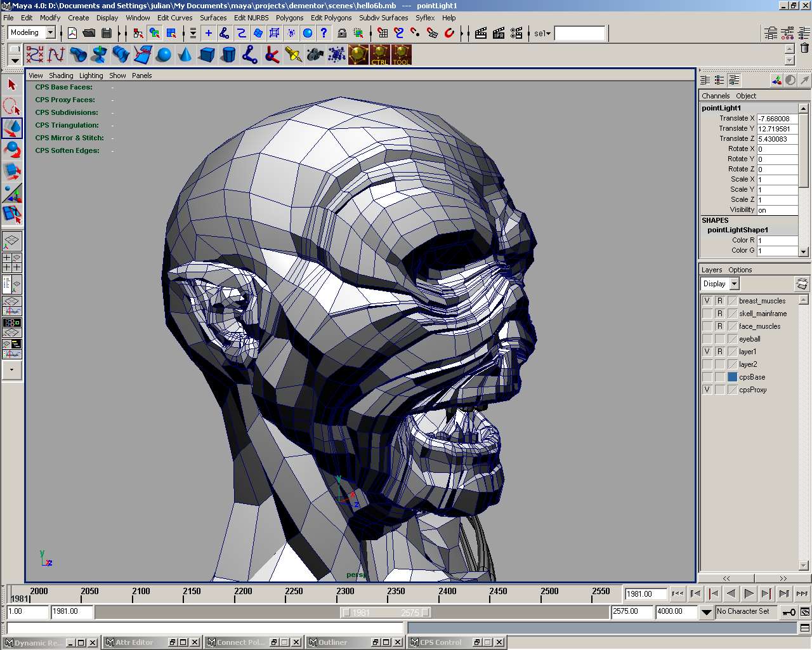Image resolution: width=812 pixels, height=650 pixels.
Task: Create a polygon cone from shelf
Action: [185, 55]
